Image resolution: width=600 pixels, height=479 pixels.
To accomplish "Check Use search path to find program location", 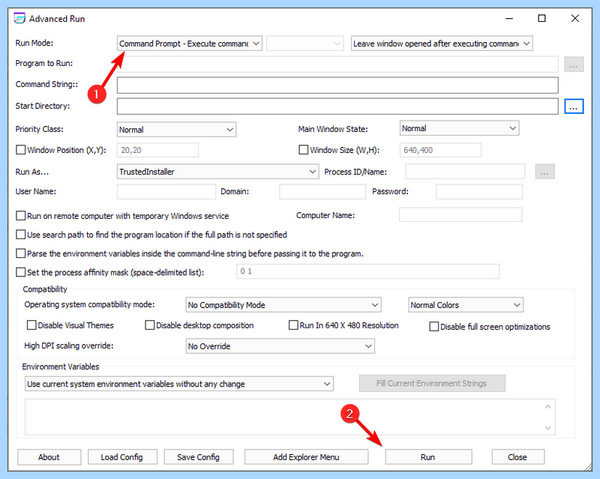I will point(21,235).
